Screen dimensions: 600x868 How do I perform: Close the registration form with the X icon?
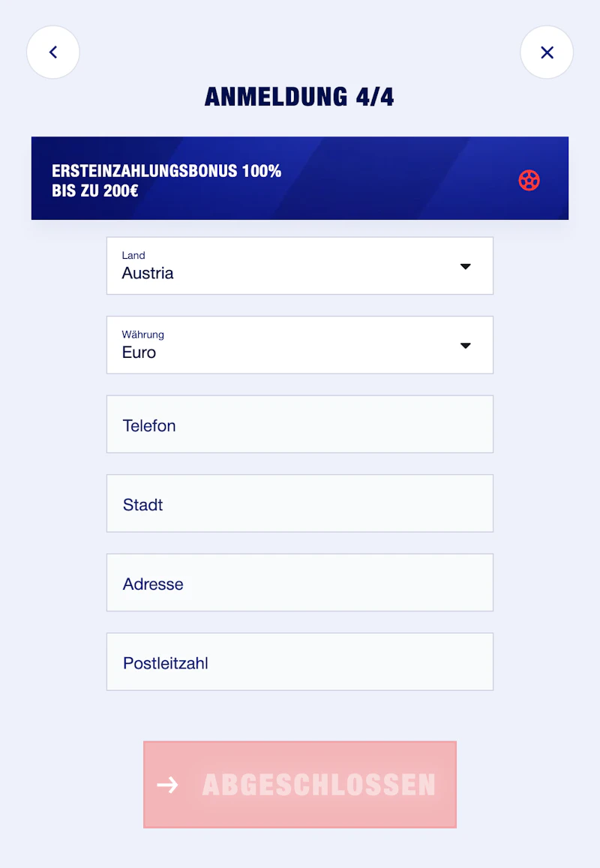(x=547, y=53)
